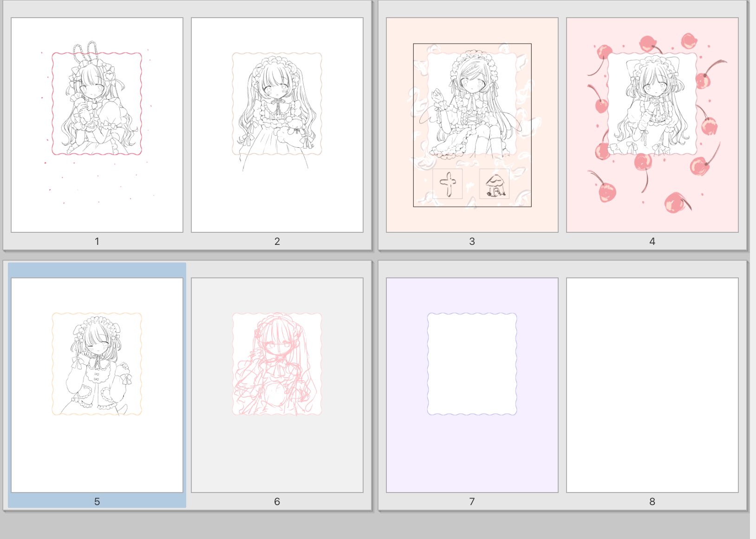Click the highlighted page 5 thumbnail
This screenshot has height=539, width=756.
click(x=97, y=385)
